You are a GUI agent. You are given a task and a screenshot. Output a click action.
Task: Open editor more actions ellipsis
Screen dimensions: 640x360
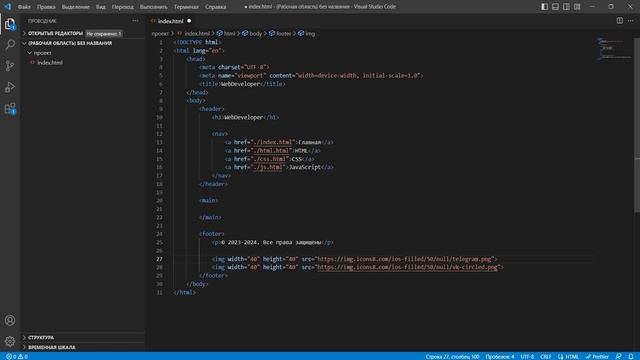631,20
